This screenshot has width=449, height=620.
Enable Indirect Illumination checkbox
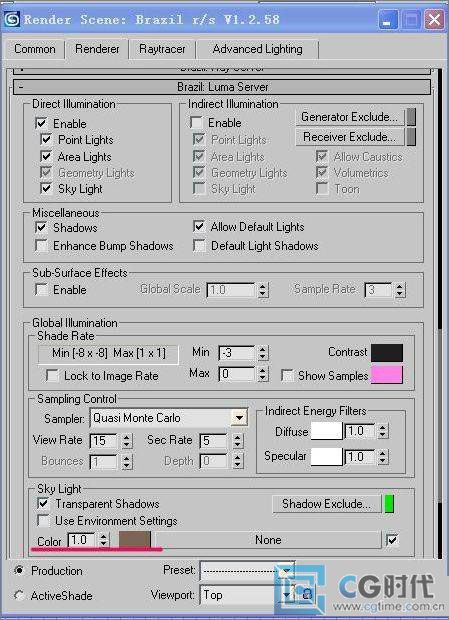(196, 123)
